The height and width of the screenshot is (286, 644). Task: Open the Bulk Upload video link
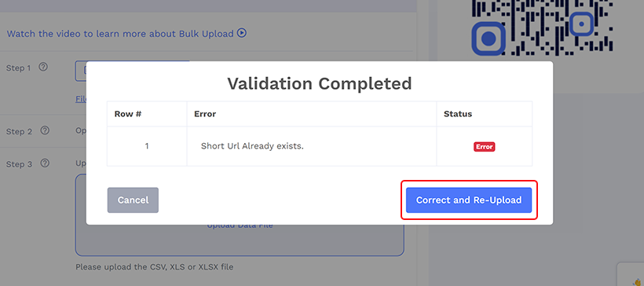(126, 33)
